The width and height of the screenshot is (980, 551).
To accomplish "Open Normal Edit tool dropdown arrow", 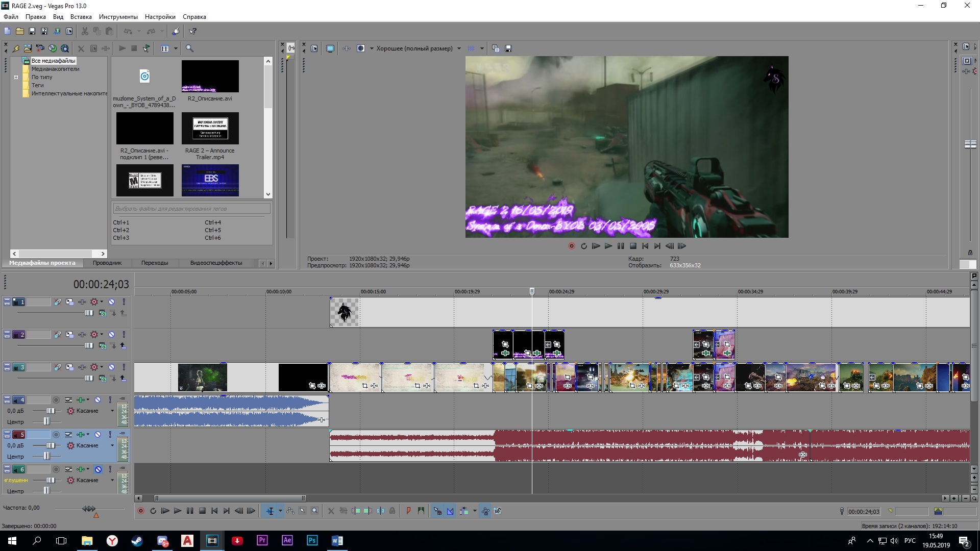I will (280, 511).
